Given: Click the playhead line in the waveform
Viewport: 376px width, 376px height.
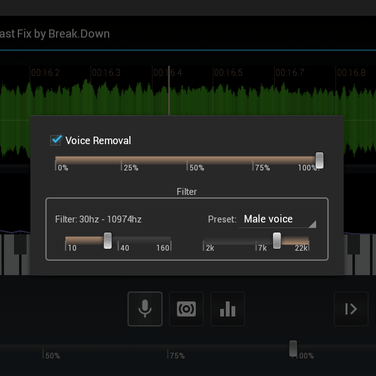Looking at the screenshot, I should [x=169, y=91].
